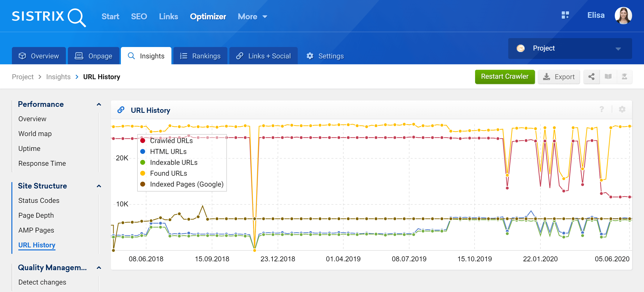644x292 pixels.
Task: Open the Status Codes page
Action: (x=38, y=200)
